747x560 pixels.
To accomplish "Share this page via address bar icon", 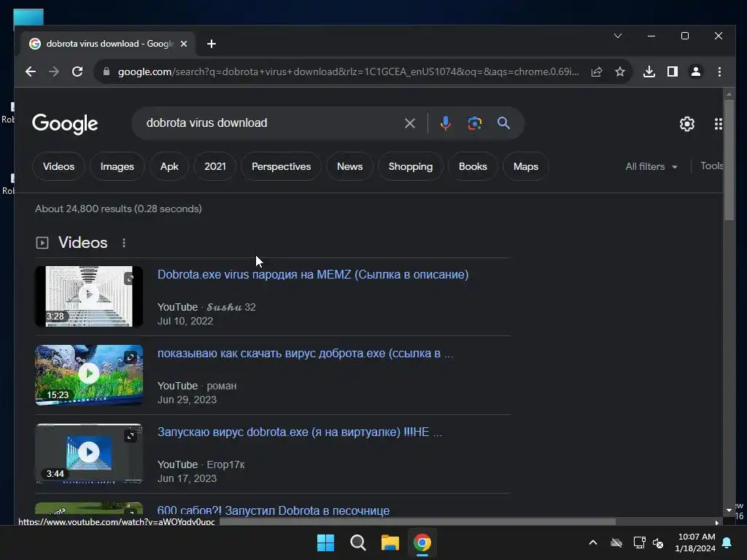I will click(x=597, y=72).
